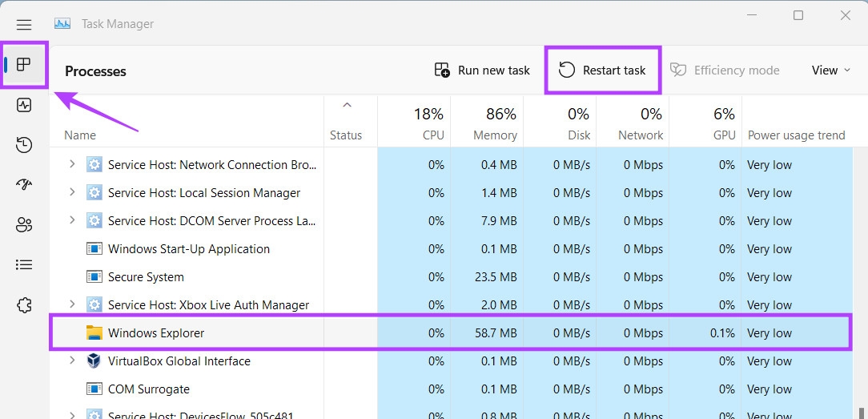Open the Users tab in sidebar
This screenshot has width=868, height=419.
point(24,224)
